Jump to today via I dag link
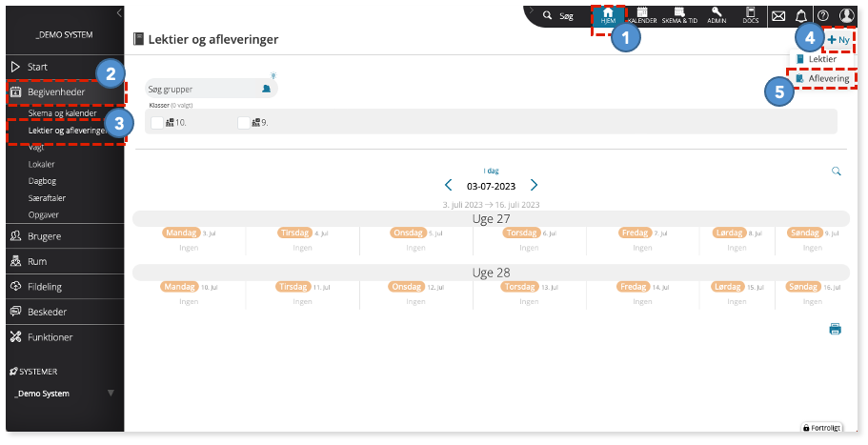Image resolution: width=868 pixels, height=445 pixels. coord(491,171)
